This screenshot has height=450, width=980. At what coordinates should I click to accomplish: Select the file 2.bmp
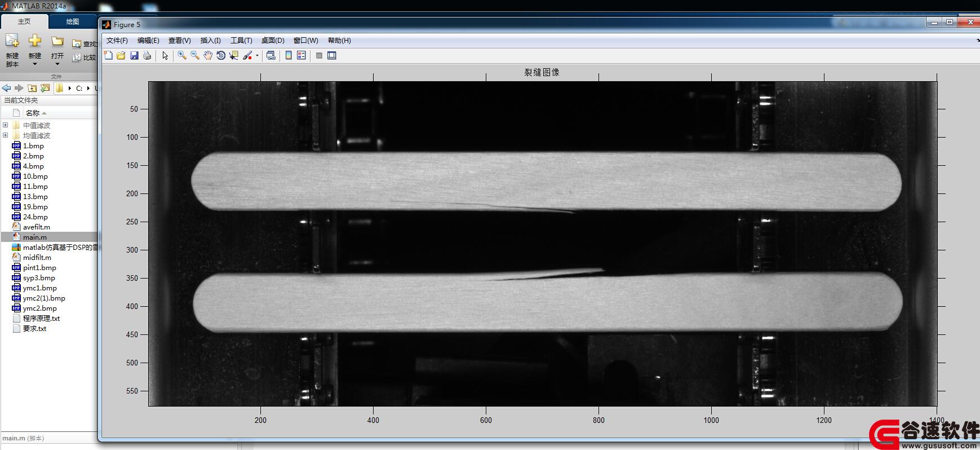click(x=33, y=156)
